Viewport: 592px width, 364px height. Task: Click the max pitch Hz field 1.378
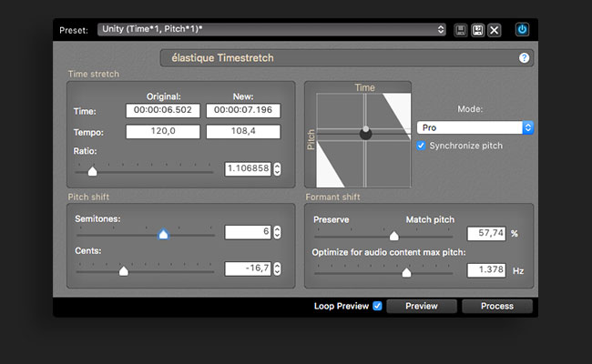point(486,270)
